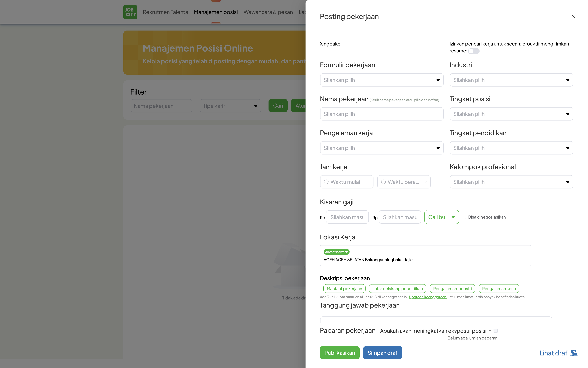
Task: Open the Tingkat pendidikan dropdown
Action: 511,148
